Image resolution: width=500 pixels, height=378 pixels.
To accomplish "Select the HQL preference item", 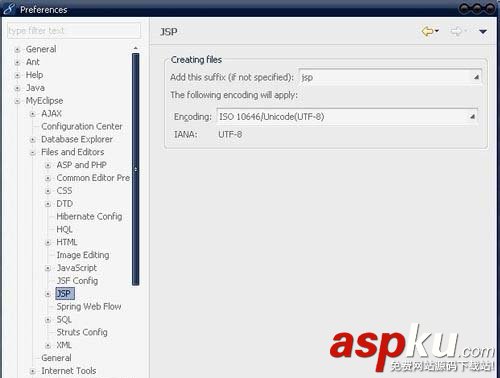I will (x=64, y=229).
